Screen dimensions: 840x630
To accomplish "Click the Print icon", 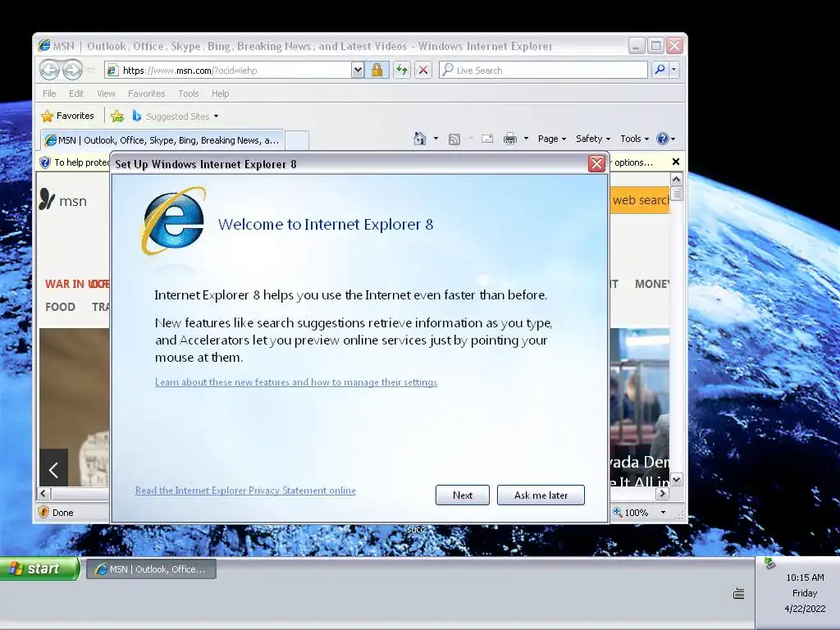I will tap(510, 139).
